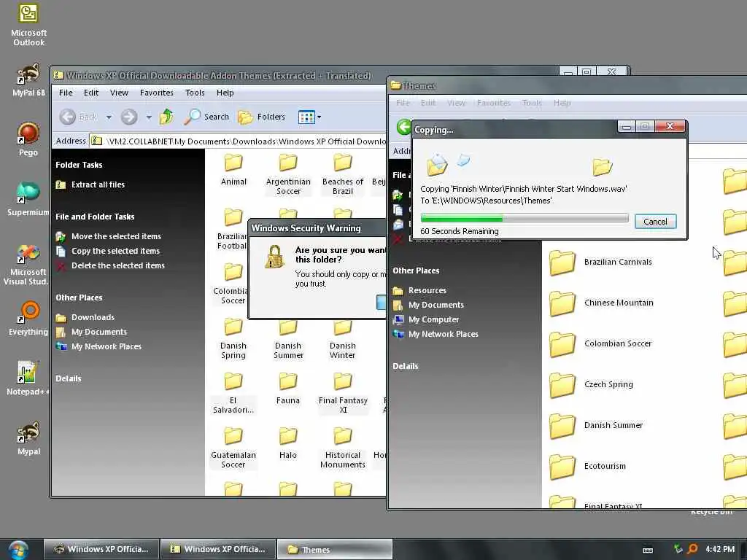Viewport: 747px width, 560px height.
Task: Select Chinese Mountain folder in Themes
Action: [x=601, y=303]
